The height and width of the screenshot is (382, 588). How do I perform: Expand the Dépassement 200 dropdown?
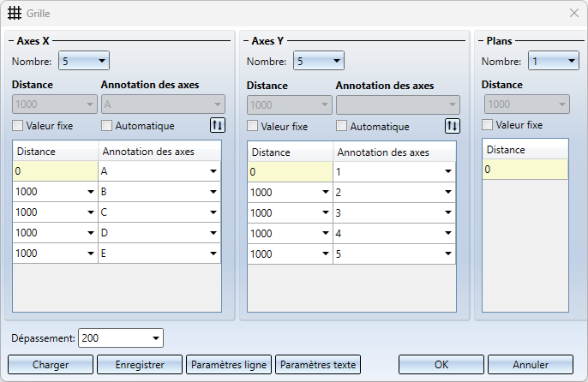pyautogui.click(x=121, y=338)
